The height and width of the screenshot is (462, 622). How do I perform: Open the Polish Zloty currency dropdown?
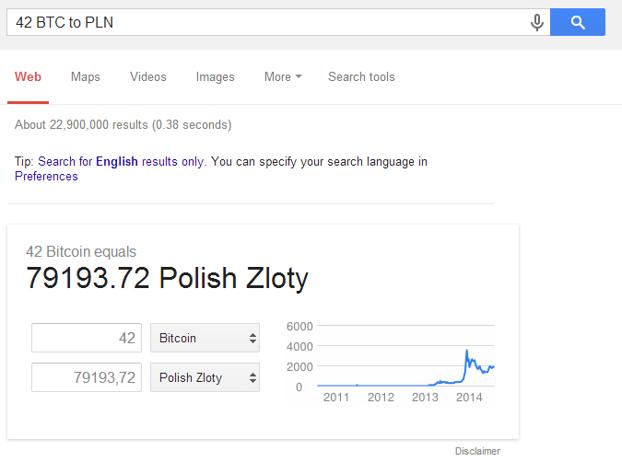pyautogui.click(x=205, y=377)
